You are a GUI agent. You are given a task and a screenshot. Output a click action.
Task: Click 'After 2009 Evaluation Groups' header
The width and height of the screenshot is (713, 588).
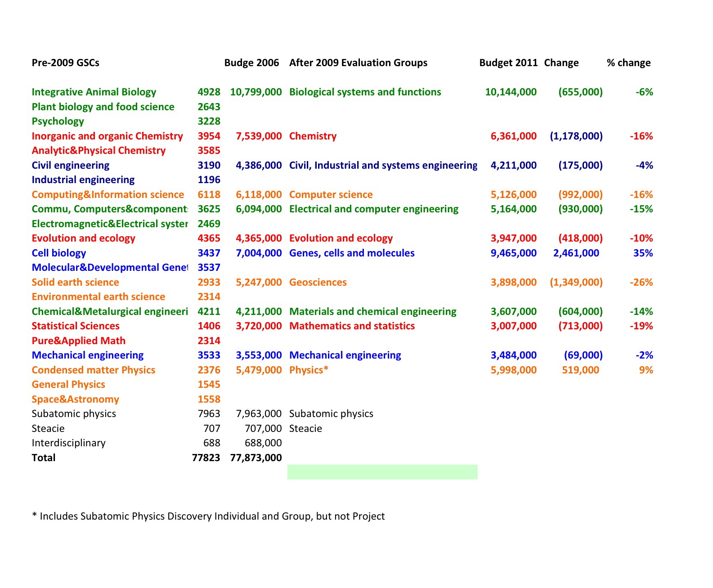click(358, 63)
